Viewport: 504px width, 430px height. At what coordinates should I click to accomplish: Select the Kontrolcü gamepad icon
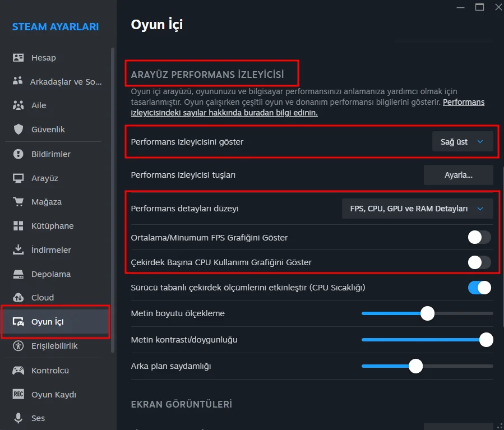19,371
